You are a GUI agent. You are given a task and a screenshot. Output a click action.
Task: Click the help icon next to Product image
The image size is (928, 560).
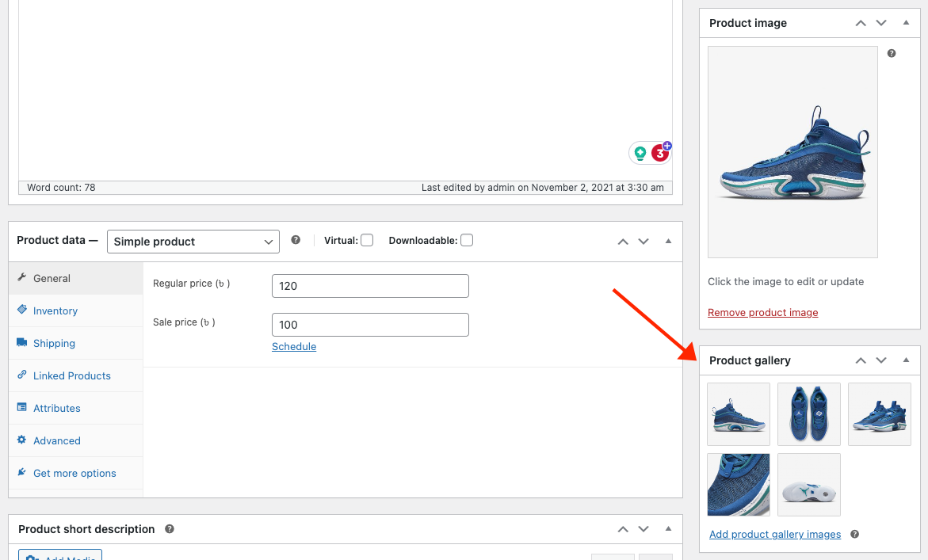click(x=892, y=54)
